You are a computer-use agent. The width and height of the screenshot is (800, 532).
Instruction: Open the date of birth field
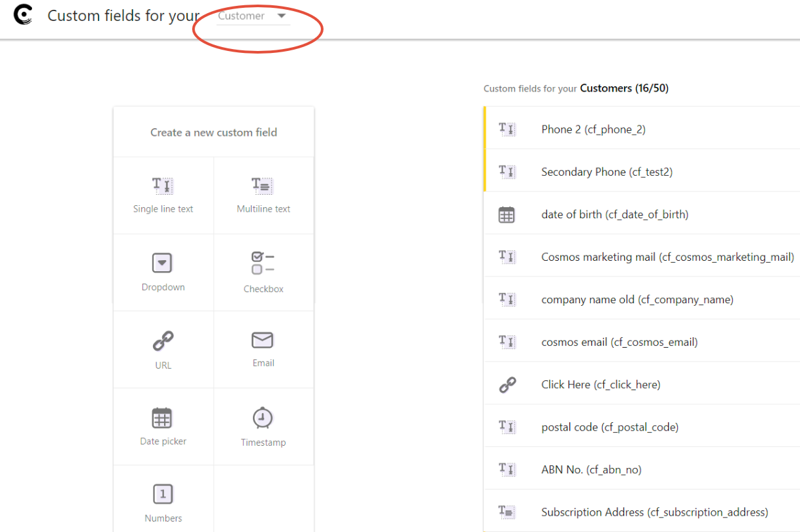point(614,214)
